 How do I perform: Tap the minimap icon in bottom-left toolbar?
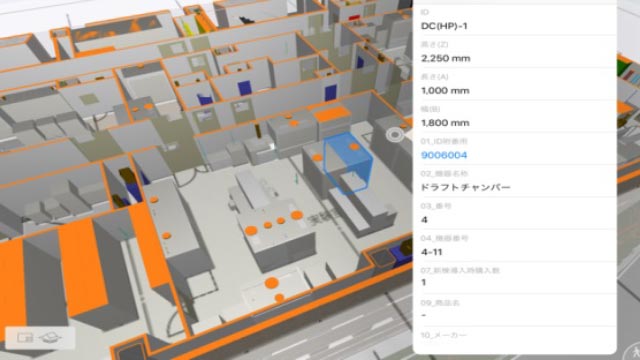(25, 338)
